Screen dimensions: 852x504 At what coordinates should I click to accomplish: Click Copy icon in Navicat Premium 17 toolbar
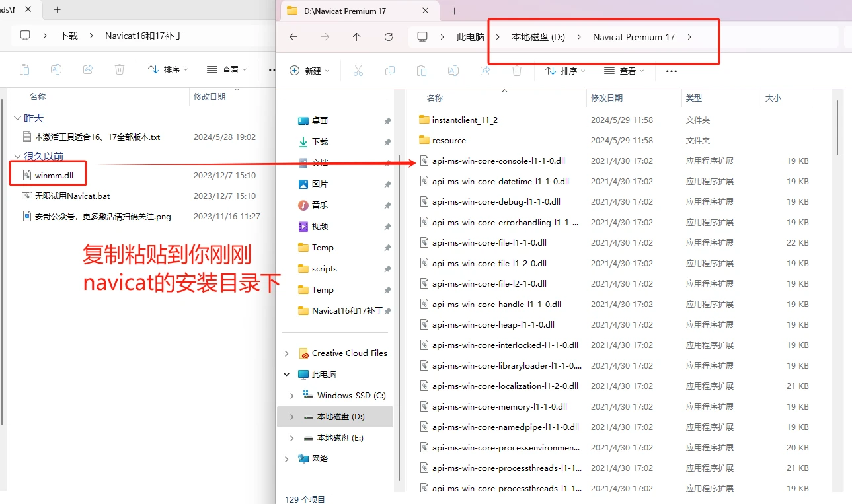[390, 71]
